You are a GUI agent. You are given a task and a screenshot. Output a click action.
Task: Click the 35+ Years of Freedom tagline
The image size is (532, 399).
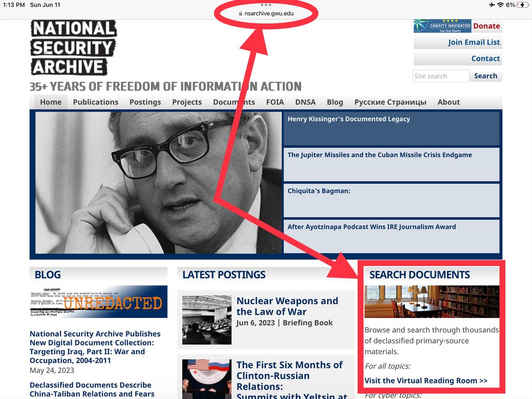166,87
